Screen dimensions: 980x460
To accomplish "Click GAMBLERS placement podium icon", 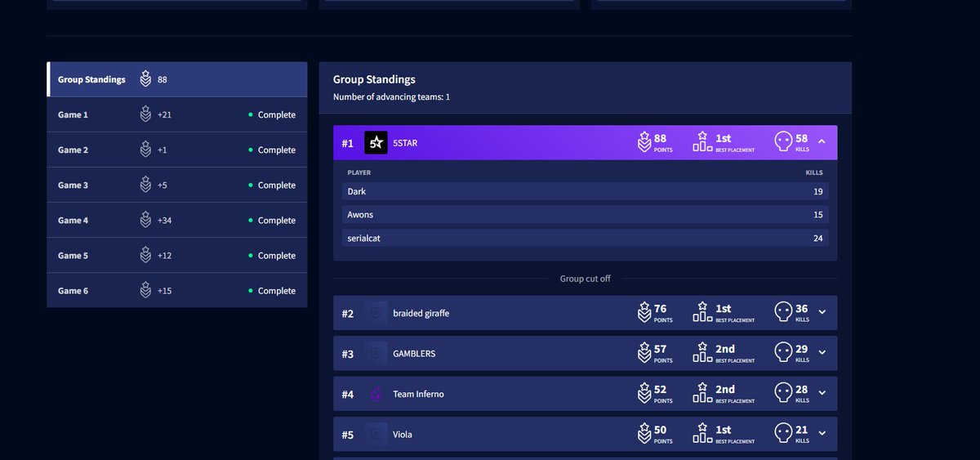I will tap(702, 352).
